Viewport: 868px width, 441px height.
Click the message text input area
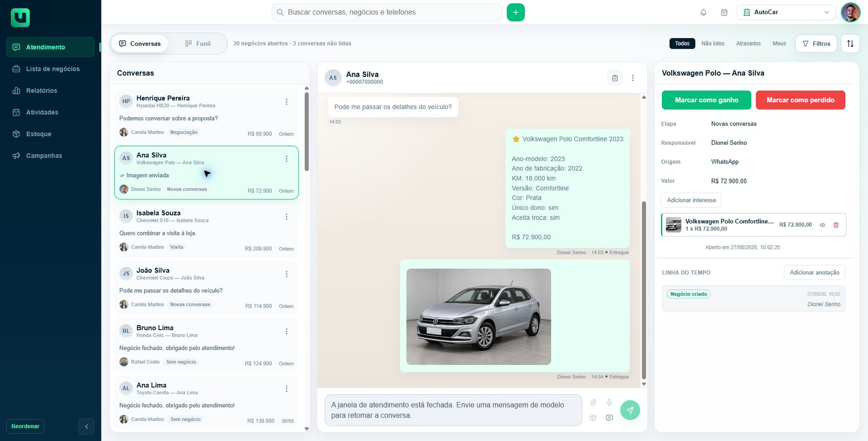click(x=453, y=410)
